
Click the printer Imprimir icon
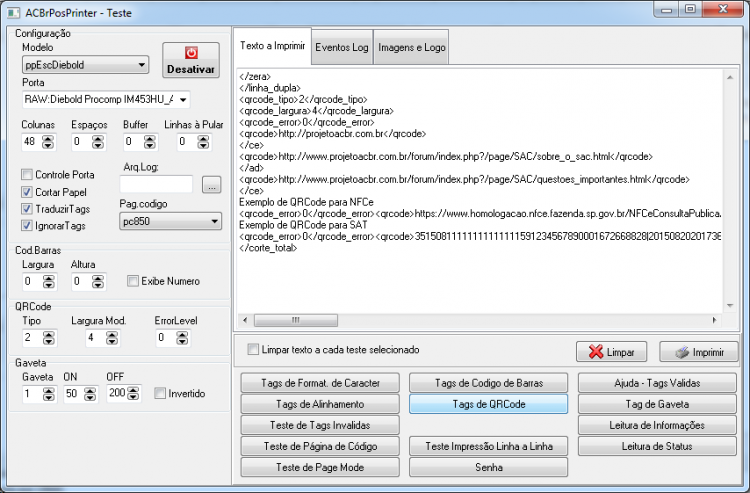tap(682, 352)
